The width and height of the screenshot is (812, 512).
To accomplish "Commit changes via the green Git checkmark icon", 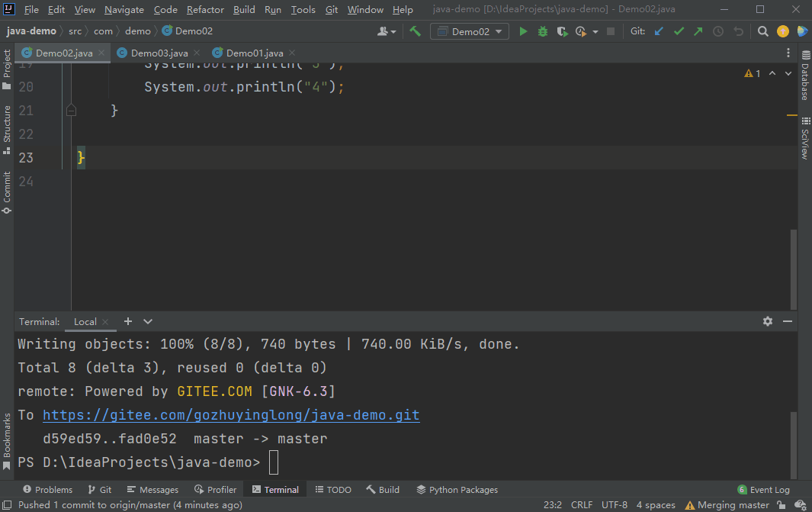I will coord(679,31).
